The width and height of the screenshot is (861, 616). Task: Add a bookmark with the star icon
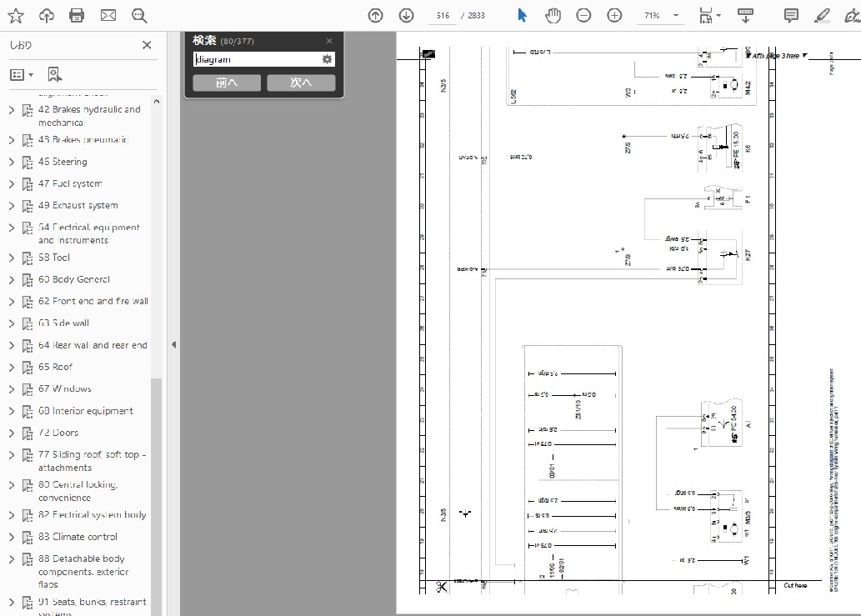click(x=16, y=15)
